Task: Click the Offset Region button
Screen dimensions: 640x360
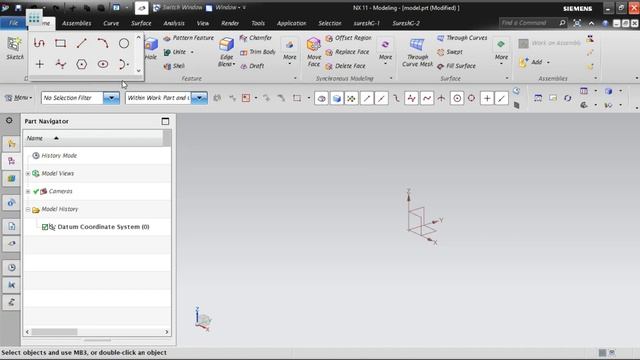Action: click(x=348, y=38)
